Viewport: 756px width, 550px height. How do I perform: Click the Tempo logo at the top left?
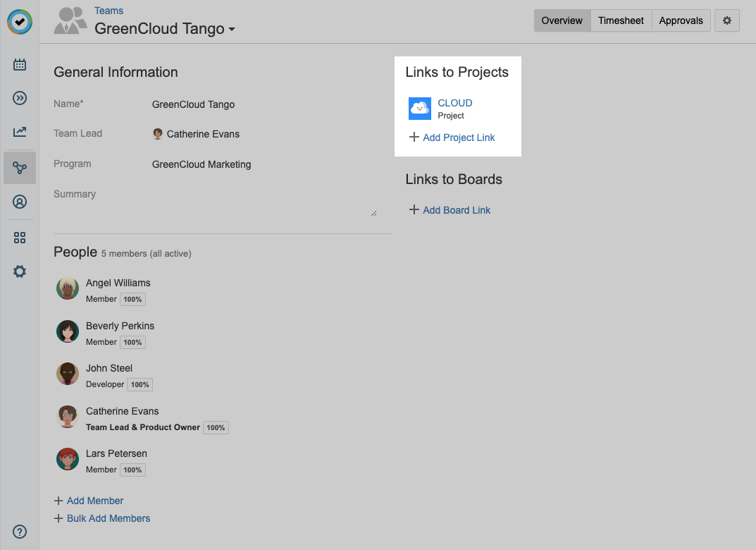[x=19, y=22]
